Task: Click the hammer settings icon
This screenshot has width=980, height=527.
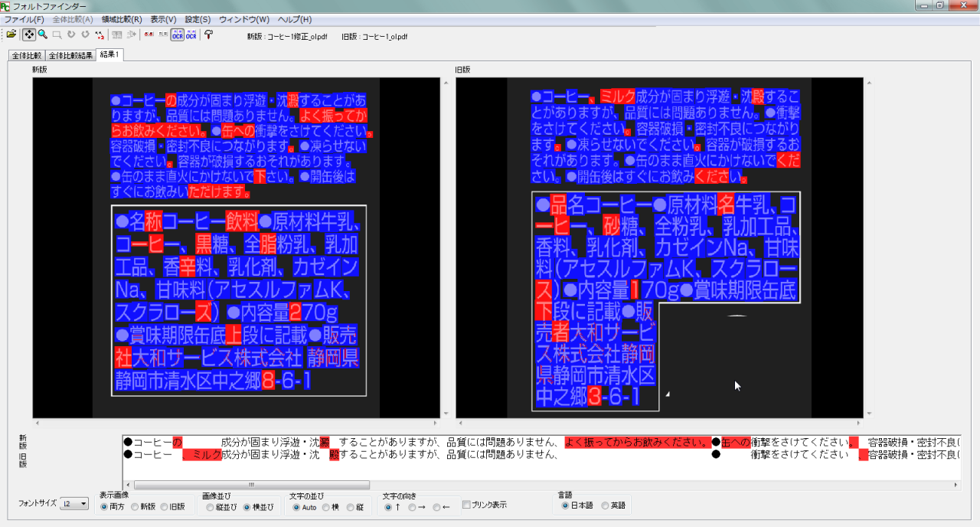Action: (208, 34)
